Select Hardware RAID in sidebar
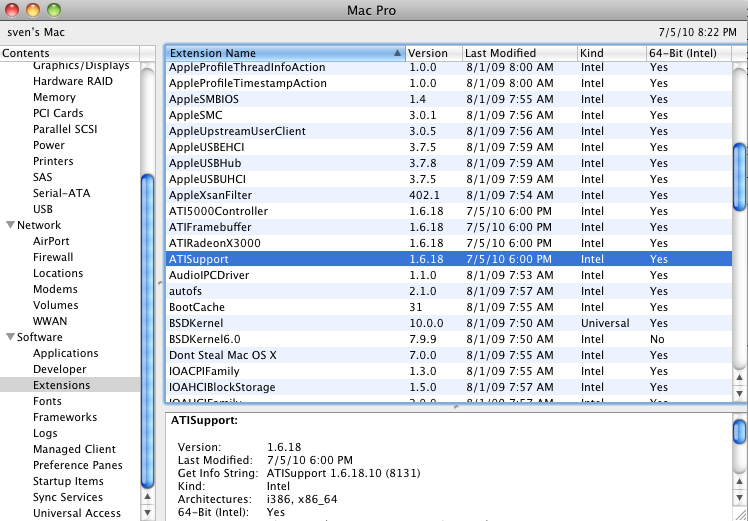This screenshot has height=521, width=748. pyautogui.click(x=73, y=81)
